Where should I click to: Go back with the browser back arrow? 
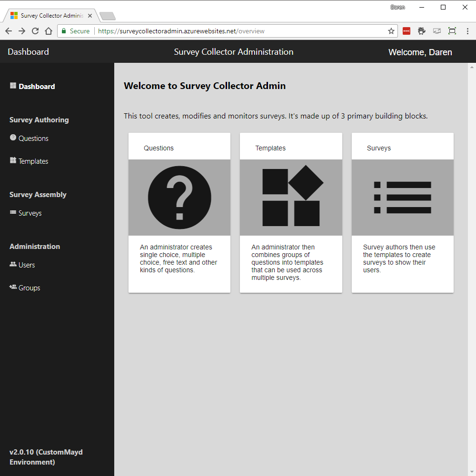pos(9,31)
